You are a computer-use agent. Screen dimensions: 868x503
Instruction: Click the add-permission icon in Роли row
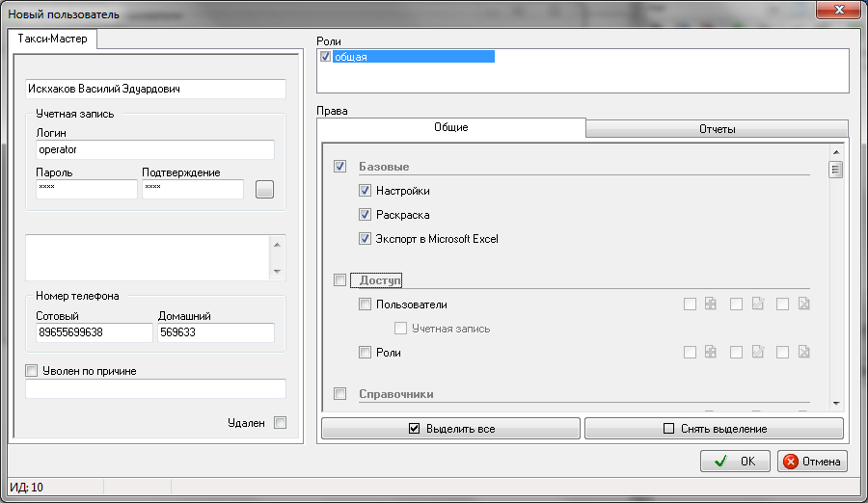pyautogui.click(x=711, y=353)
